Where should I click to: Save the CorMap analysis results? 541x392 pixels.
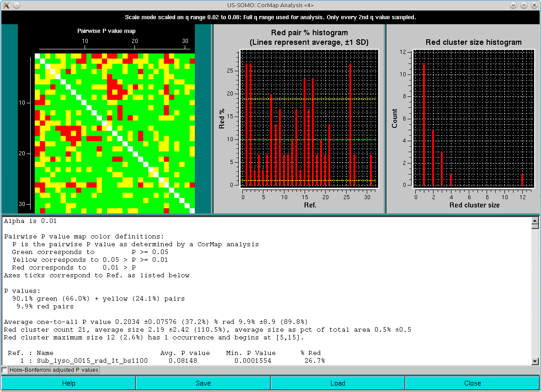coord(203,383)
